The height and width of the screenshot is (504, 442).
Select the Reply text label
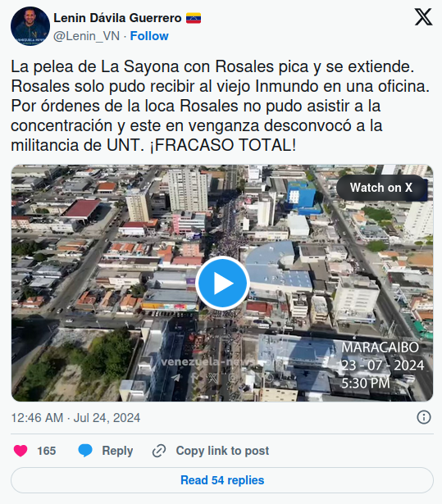tap(117, 451)
